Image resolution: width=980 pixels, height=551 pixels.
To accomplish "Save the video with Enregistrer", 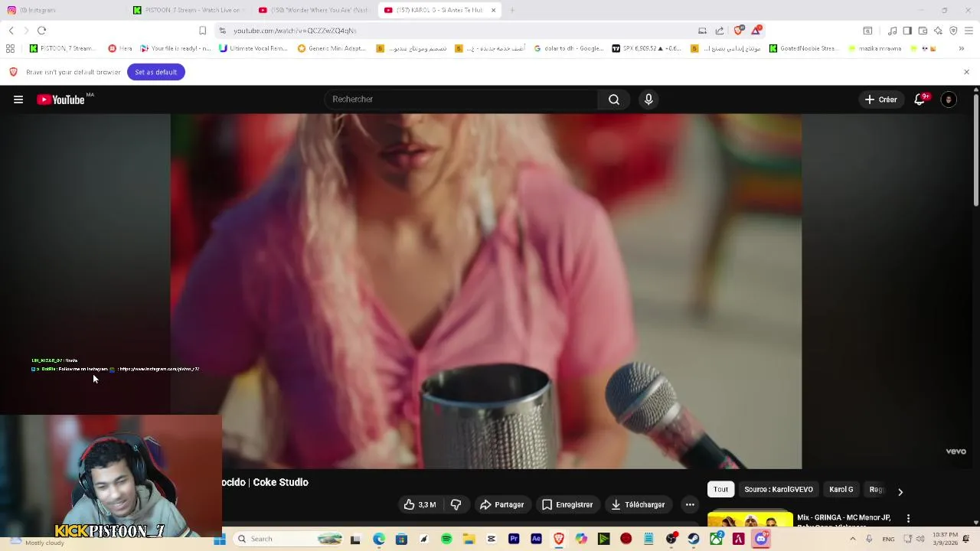I will point(567,504).
